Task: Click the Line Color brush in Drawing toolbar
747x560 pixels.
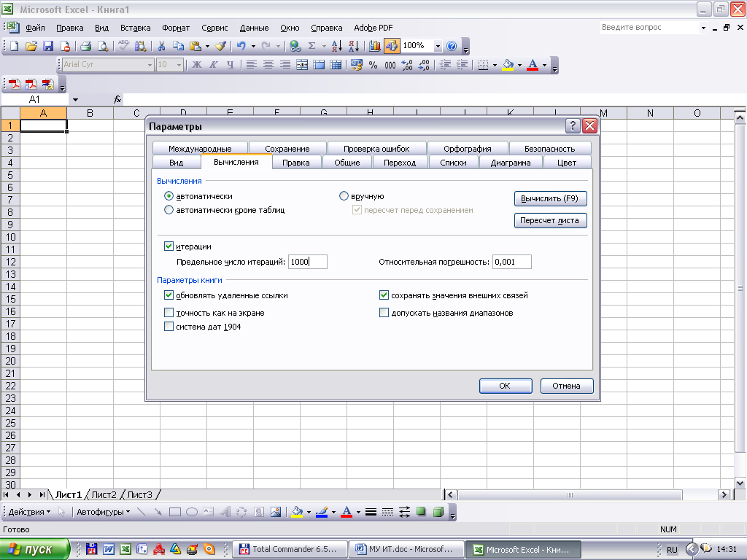Action: tap(322, 512)
